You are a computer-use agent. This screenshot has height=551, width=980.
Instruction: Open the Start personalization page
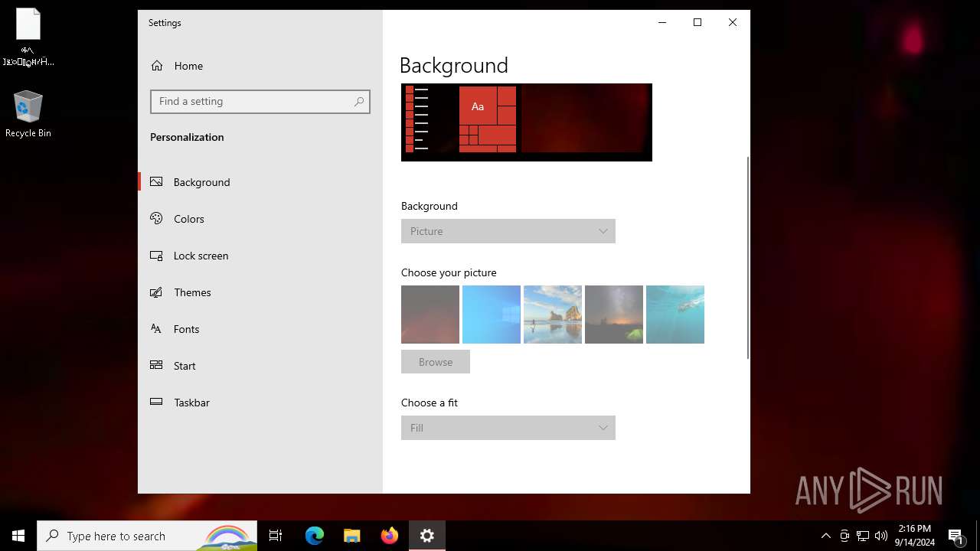coord(260,366)
